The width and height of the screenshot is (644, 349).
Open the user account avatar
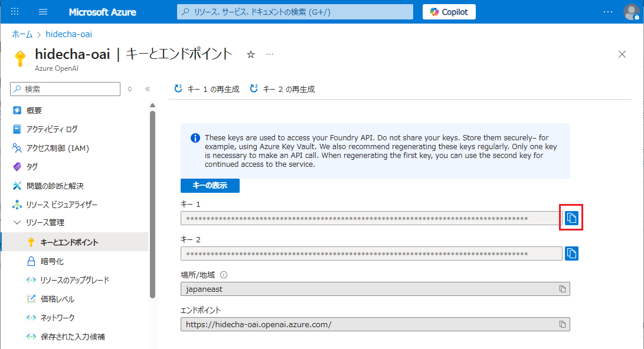coord(631,12)
